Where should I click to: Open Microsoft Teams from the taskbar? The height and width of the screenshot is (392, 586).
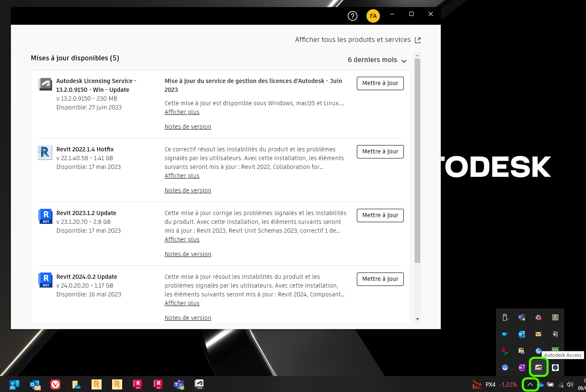coord(178,384)
